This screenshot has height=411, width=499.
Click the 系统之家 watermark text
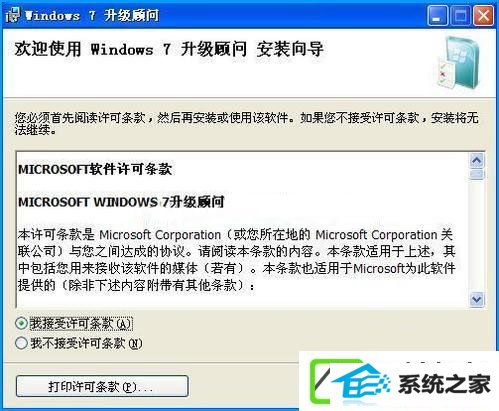coord(445,384)
